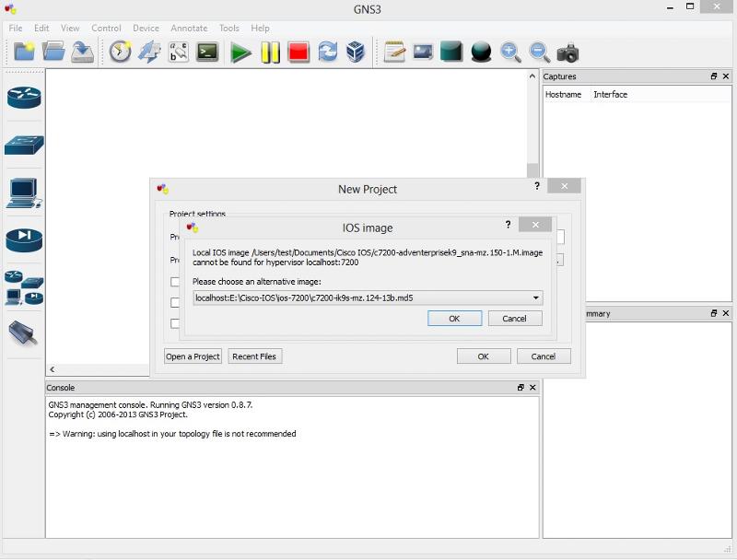The image size is (737, 560).
Task: Float the Topology Summary panel
Action: tap(714, 313)
